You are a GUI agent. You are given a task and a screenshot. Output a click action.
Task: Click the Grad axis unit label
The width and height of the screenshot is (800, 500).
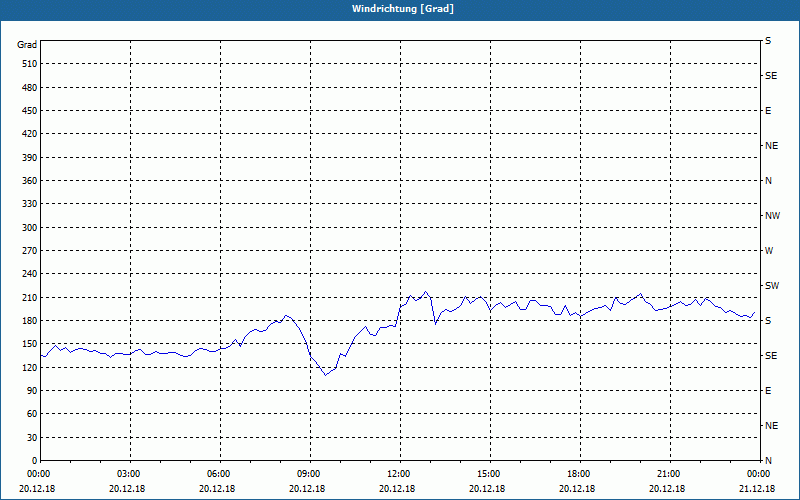[x=27, y=45]
